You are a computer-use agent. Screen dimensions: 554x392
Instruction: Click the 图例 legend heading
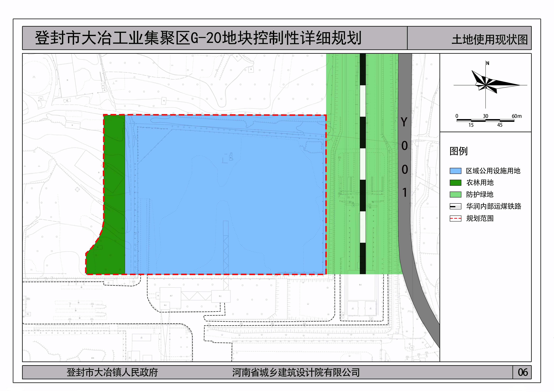pyautogui.click(x=458, y=151)
